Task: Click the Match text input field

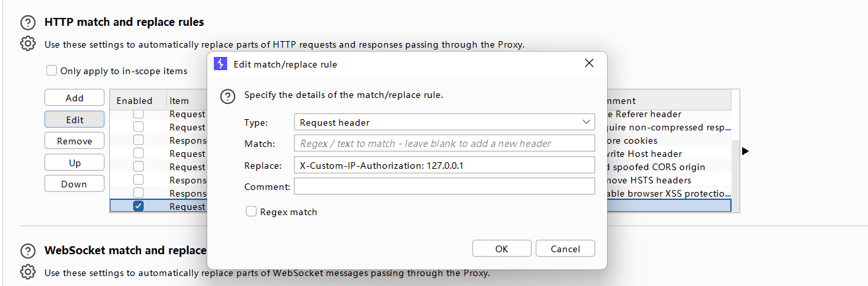Action: [x=444, y=143]
